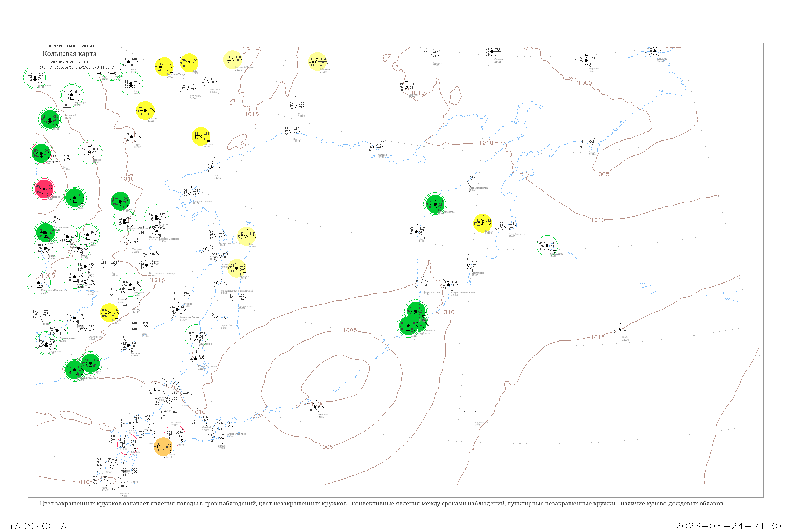Screen dimensions: 798x532
Task: Click the red filled station circle near Шимановск
Action: tap(44, 189)
